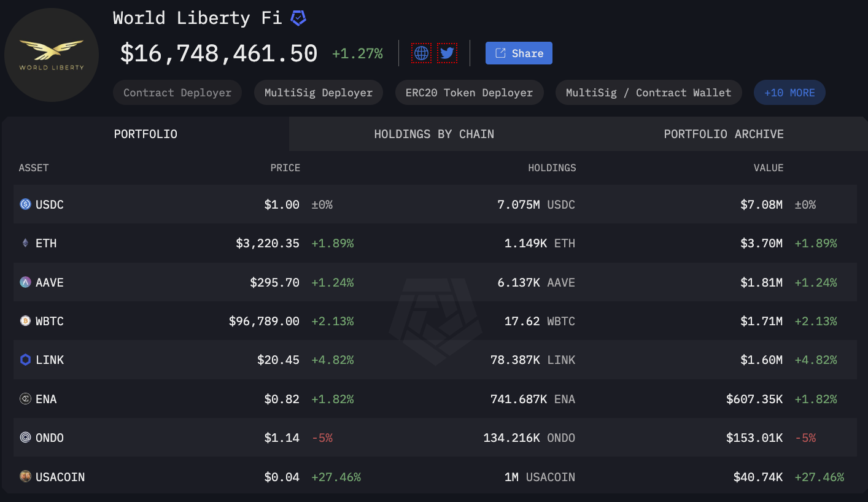Expand the +10 MORE tags
The width and height of the screenshot is (868, 502).
pyautogui.click(x=789, y=93)
